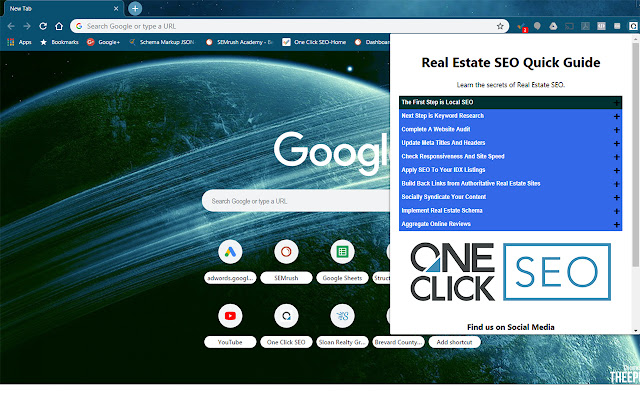Expand Implement Real Estate Schema section
The height and width of the screenshot is (400, 640).
pos(510,211)
